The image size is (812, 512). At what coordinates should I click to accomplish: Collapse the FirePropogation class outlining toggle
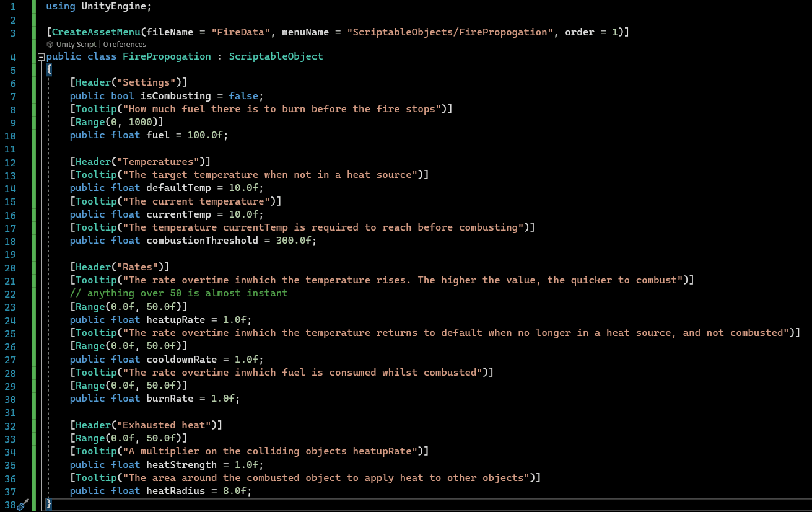point(41,56)
